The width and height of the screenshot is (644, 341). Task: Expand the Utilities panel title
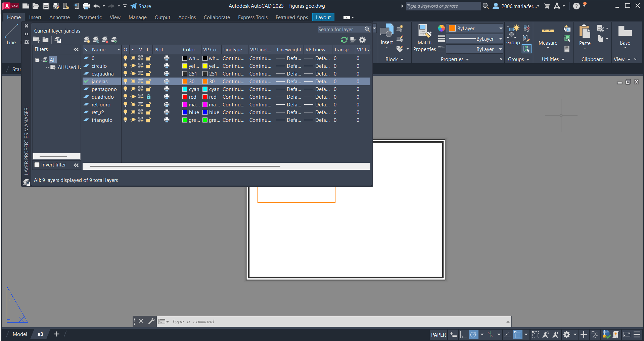553,59
